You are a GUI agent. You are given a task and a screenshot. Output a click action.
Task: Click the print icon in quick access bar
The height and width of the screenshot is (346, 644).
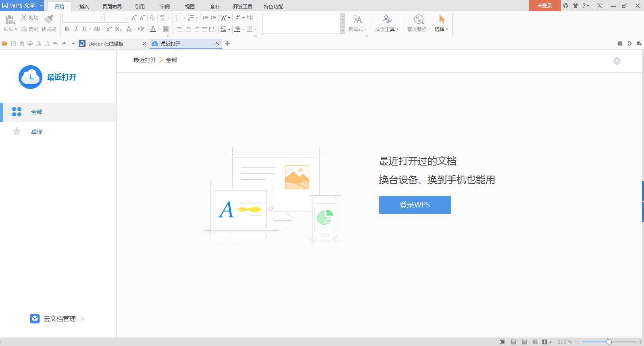point(30,44)
